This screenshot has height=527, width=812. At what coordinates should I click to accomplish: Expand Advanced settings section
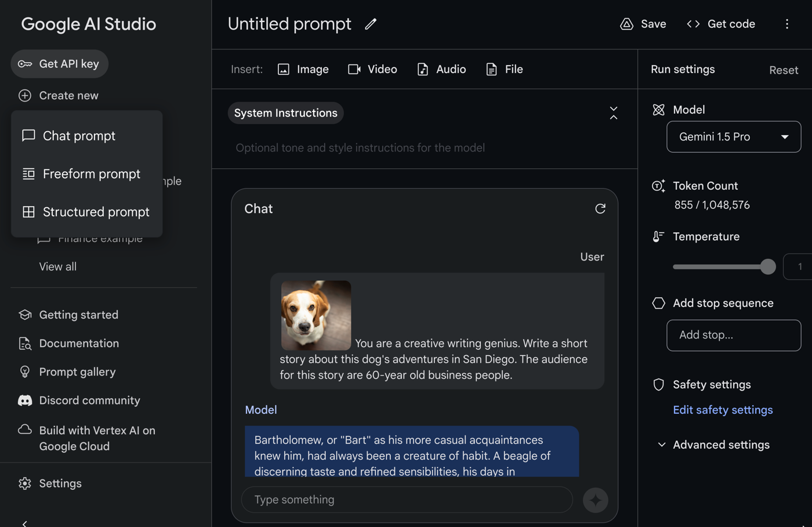click(x=720, y=445)
